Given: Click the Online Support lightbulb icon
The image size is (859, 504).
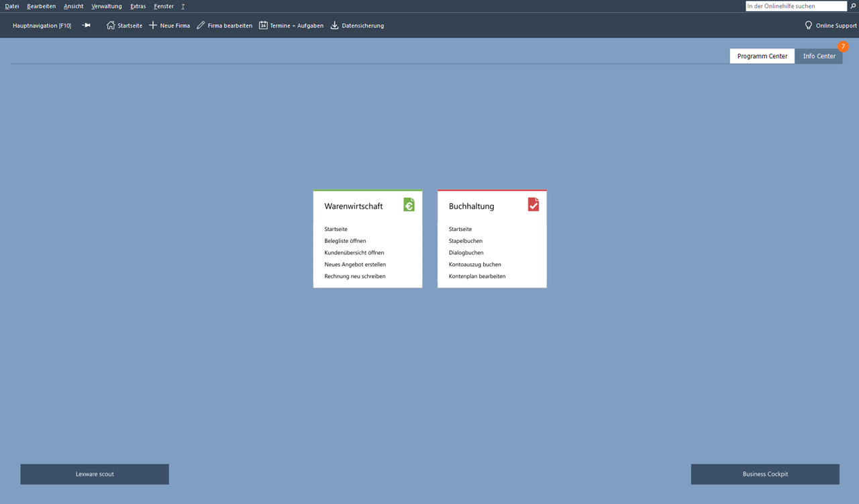Looking at the screenshot, I should tap(809, 26).
